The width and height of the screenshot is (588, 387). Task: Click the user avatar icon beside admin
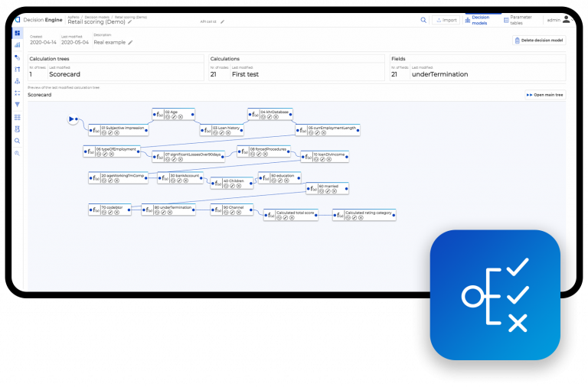[566, 20]
